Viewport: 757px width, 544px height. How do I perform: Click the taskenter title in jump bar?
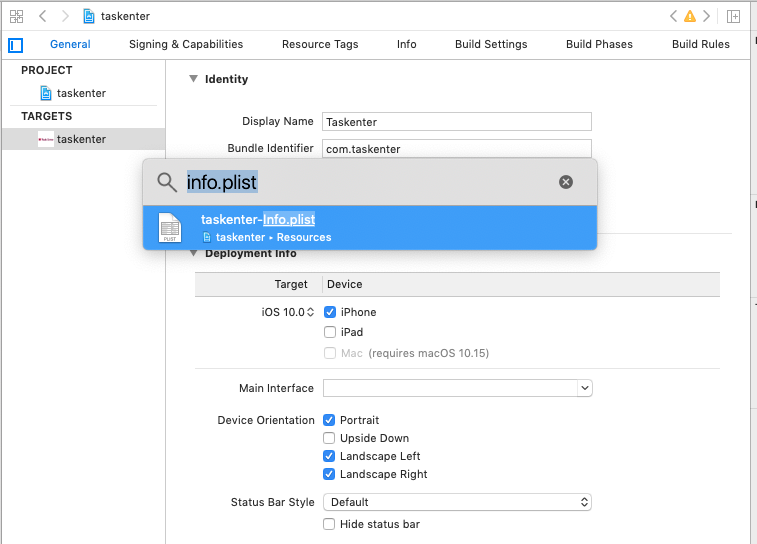tap(125, 16)
